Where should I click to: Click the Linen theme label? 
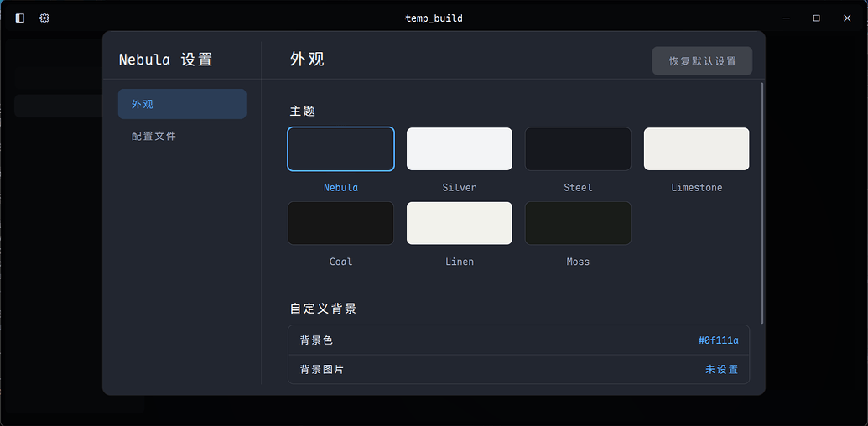(x=460, y=262)
